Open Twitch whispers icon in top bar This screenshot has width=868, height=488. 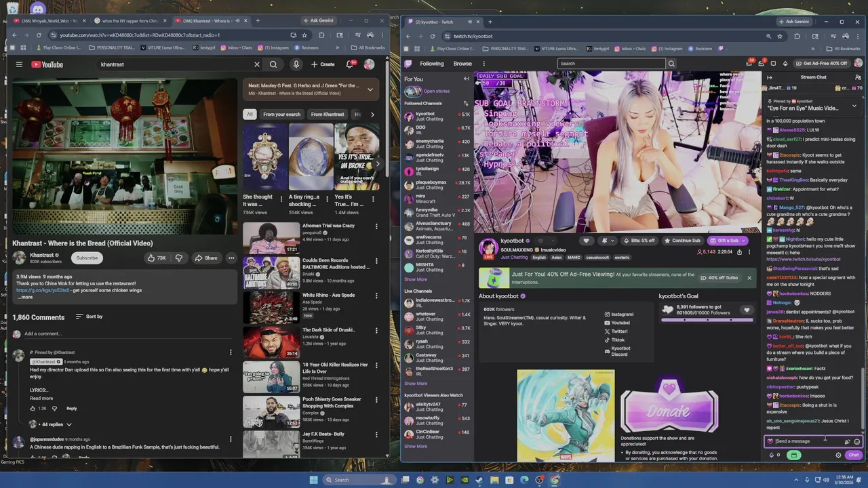[773, 63]
